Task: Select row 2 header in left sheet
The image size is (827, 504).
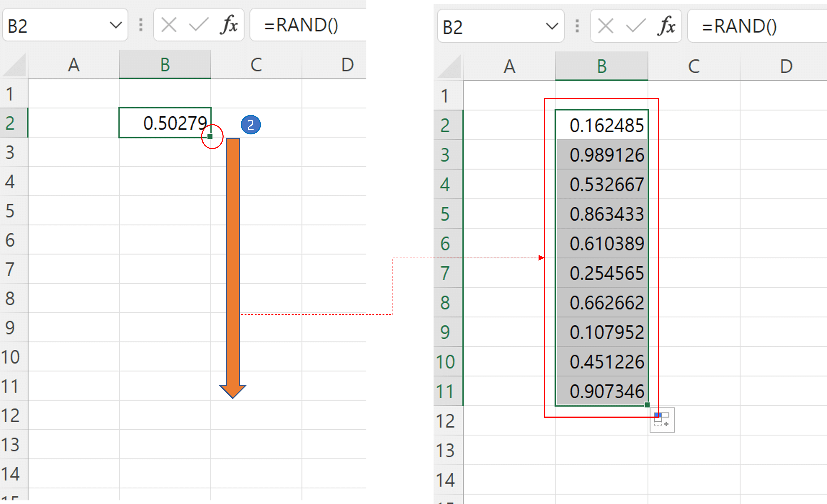Action: coord(14,123)
